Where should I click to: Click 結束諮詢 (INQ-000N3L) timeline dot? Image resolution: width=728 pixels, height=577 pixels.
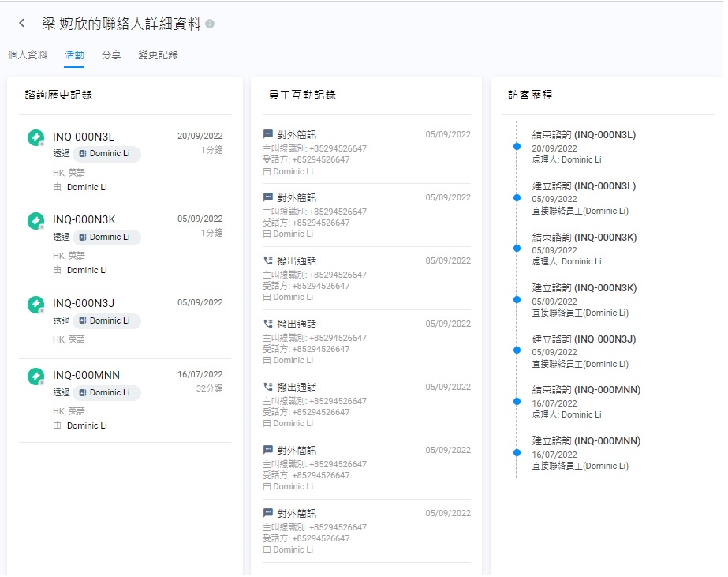click(x=517, y=146)
